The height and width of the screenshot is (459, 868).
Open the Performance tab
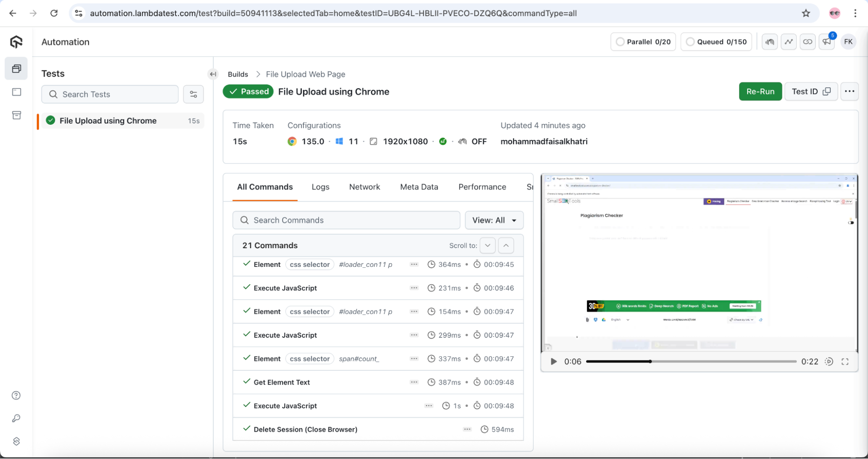click(482, 187)
